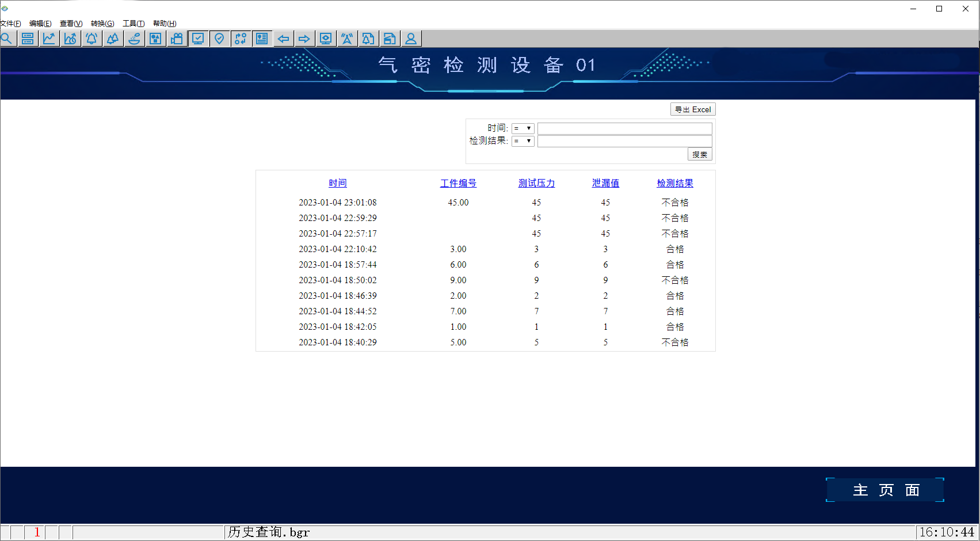The height and width of the screenshot is (541, 980).
Task: Open the 转换(G) menu
Action: tap(102, 24)
